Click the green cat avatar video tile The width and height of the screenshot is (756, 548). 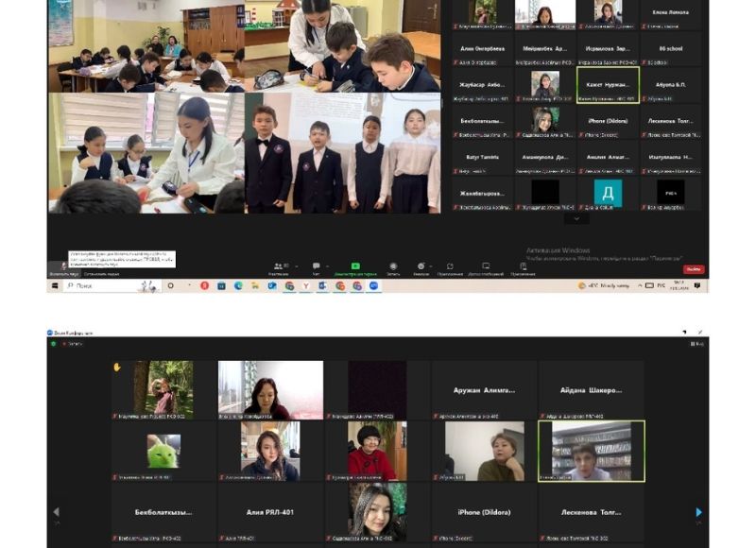coord(164,451)
